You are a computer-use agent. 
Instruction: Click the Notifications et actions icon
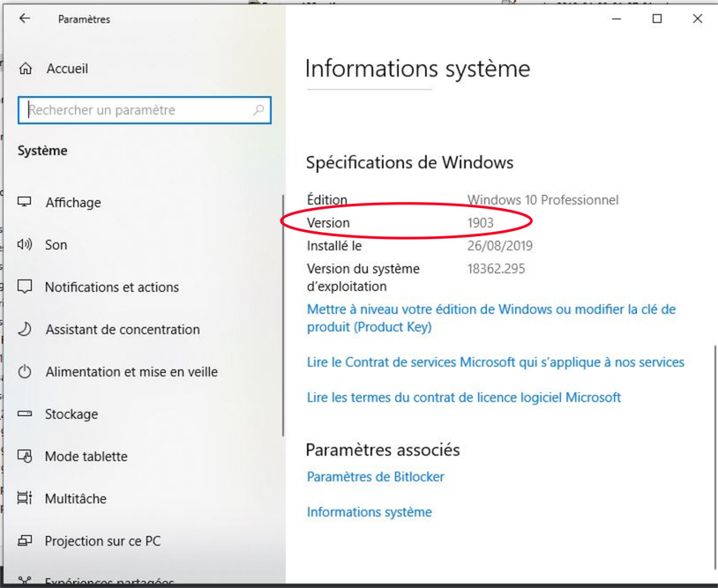(x=25, y=287)
